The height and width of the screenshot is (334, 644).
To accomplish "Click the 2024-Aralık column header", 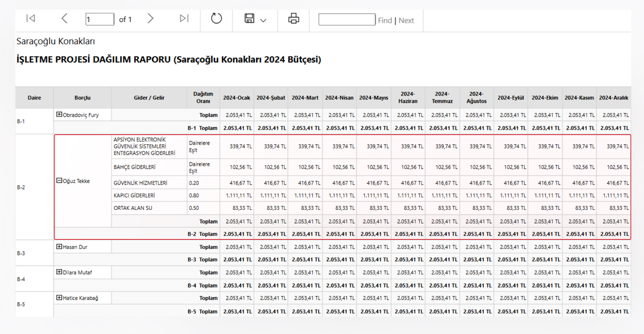I will 614,98.
